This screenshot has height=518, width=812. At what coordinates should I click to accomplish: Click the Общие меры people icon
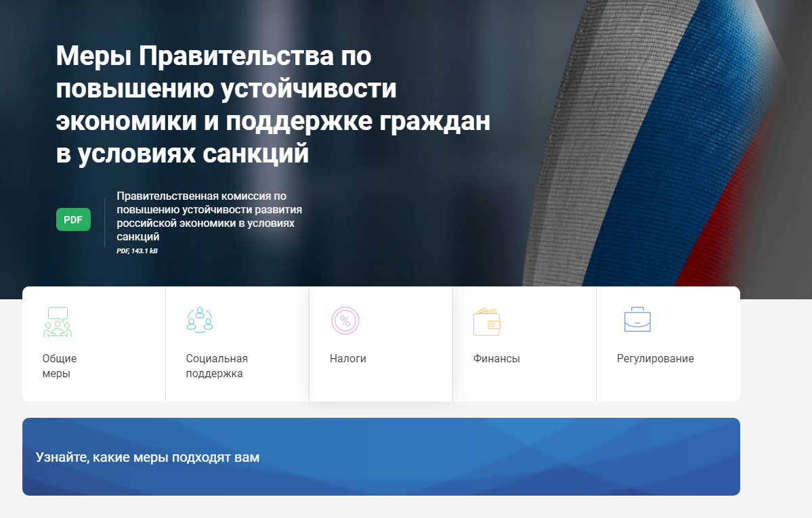pos(58,322)
